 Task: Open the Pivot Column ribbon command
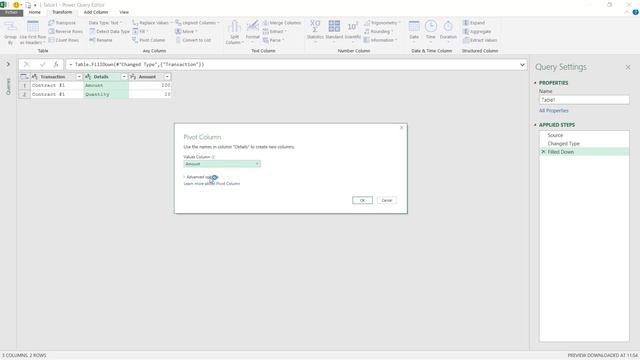click(149, 40)
